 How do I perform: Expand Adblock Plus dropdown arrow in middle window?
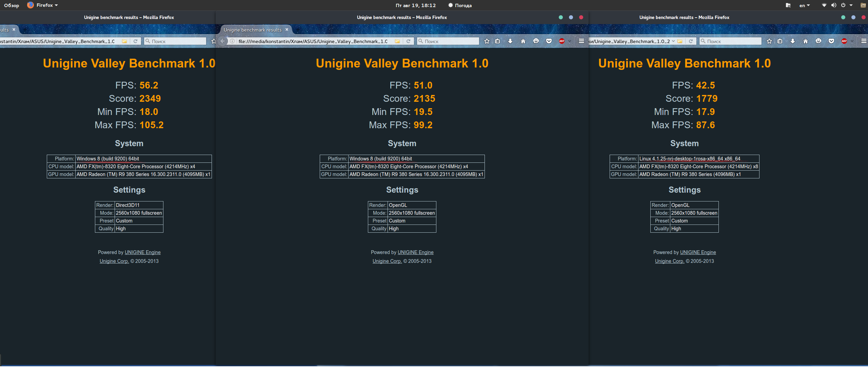pos(570,41)
